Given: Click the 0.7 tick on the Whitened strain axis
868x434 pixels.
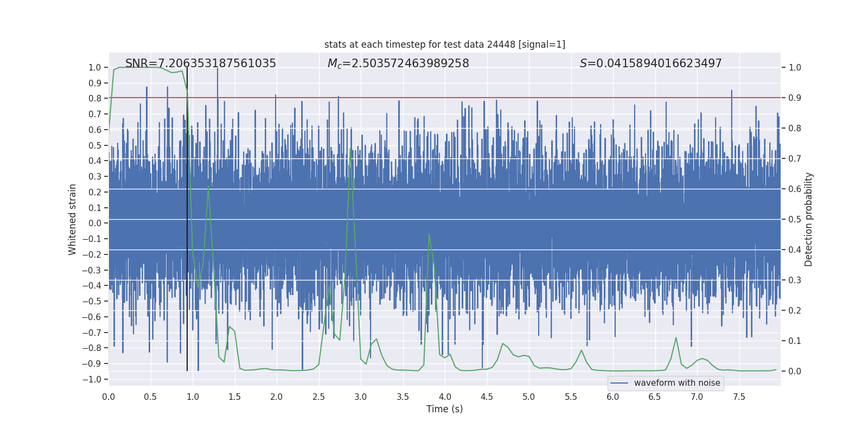Looking at the screenshot, I should [x=95, y=114].
